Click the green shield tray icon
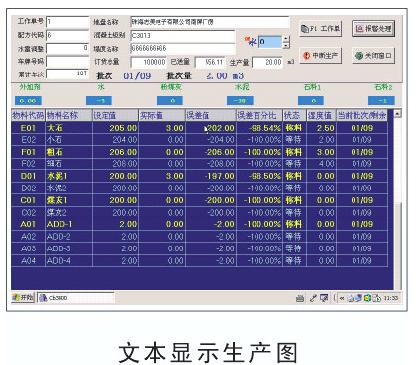Viewport: 420px width, 365px height. pos(367,298)
